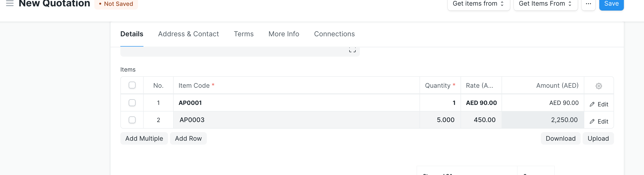Save the new quotation

[611, 3]
